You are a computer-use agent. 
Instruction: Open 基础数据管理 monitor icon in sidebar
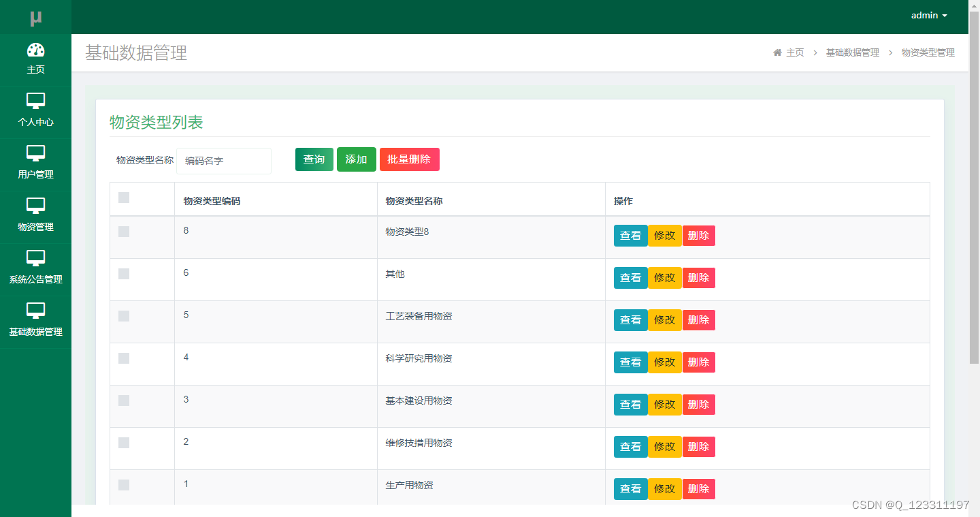point(35,311)
